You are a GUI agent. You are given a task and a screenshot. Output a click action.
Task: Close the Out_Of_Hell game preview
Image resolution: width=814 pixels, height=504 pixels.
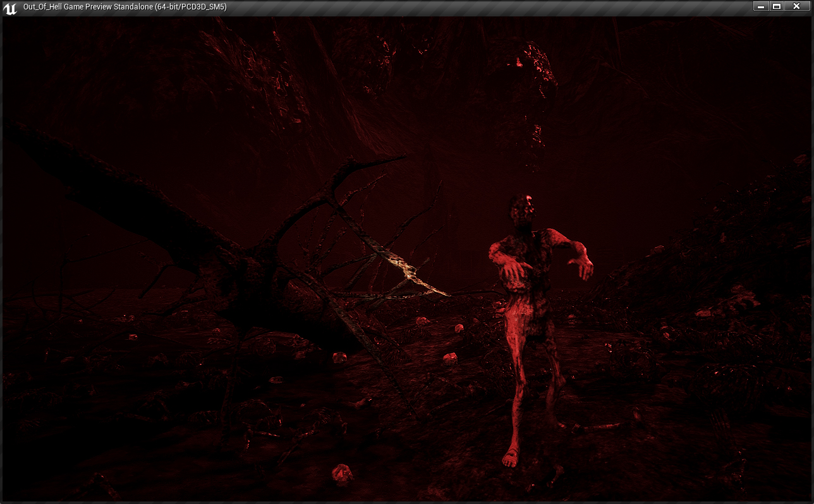tap(796, 6)
